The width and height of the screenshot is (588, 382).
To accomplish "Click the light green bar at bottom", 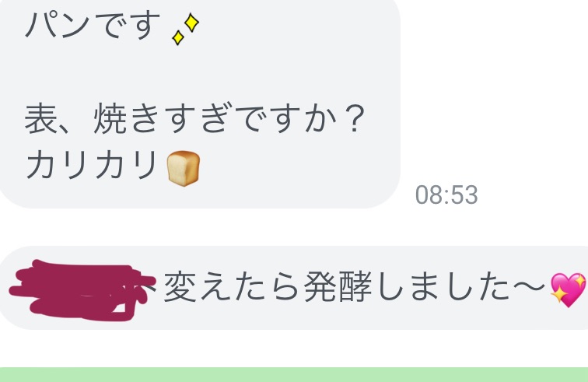I will (294, 374).
